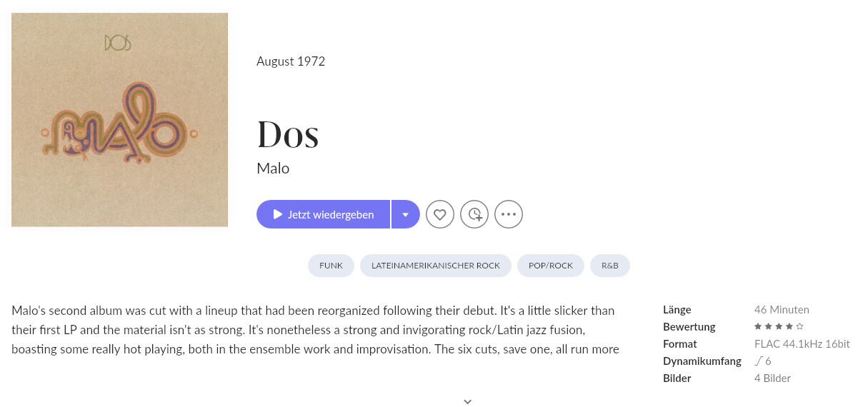This screenshot has width=868, height=407.
Task: Click the first rating star
Action: pyautogui.click(x=758, y=327)
